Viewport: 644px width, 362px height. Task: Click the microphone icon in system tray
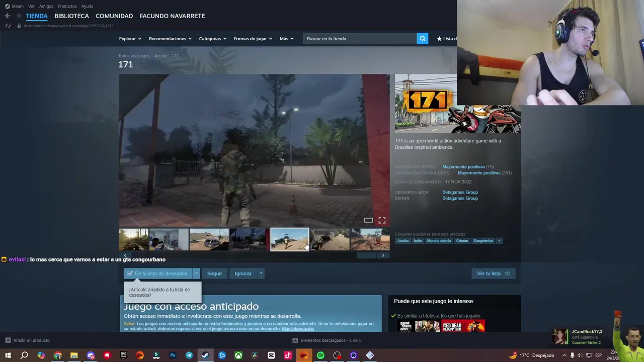[x=572, y=355]
